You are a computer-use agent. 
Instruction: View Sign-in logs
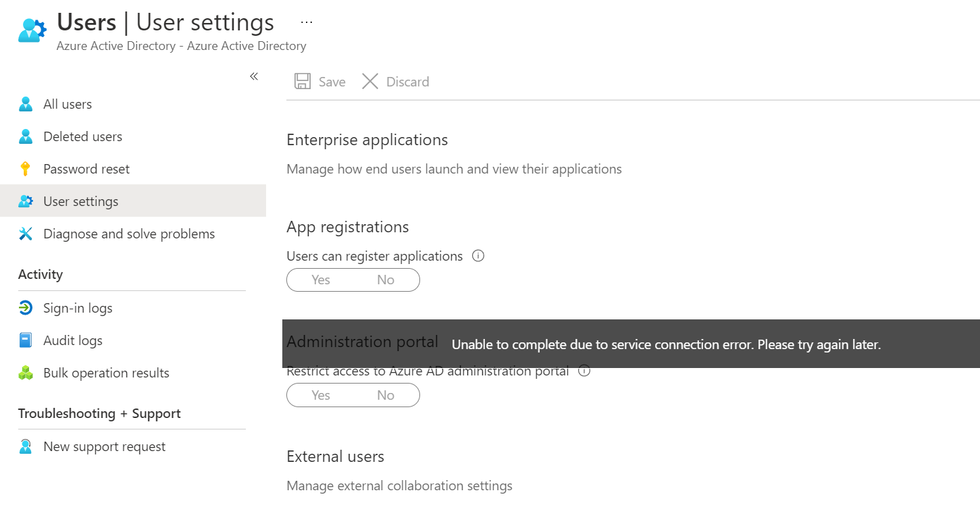(133, 308)
